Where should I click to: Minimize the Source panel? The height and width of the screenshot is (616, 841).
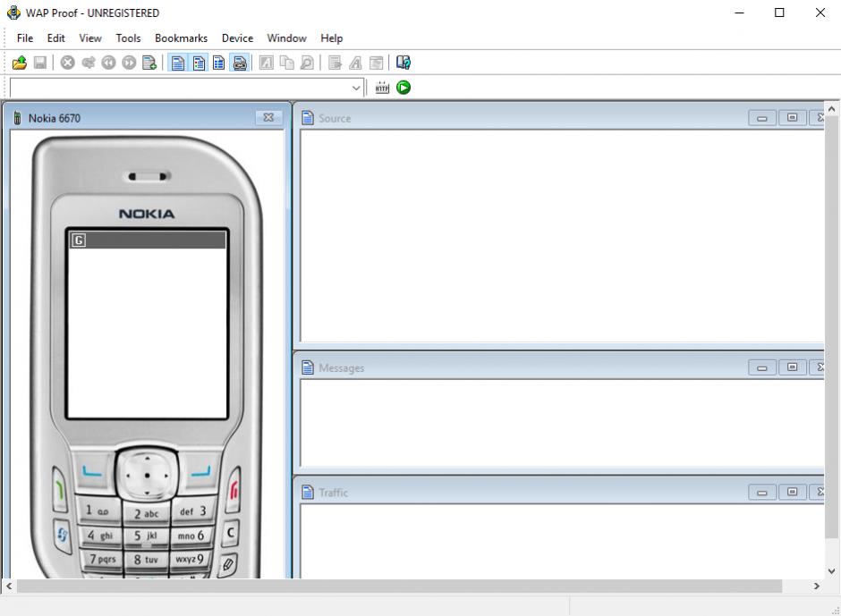point(762,118)
